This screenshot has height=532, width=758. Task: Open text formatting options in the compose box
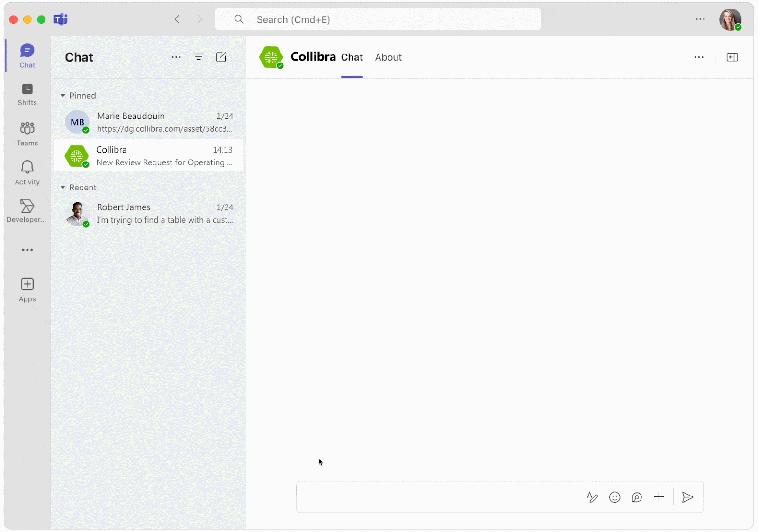(x=592, y=497)
